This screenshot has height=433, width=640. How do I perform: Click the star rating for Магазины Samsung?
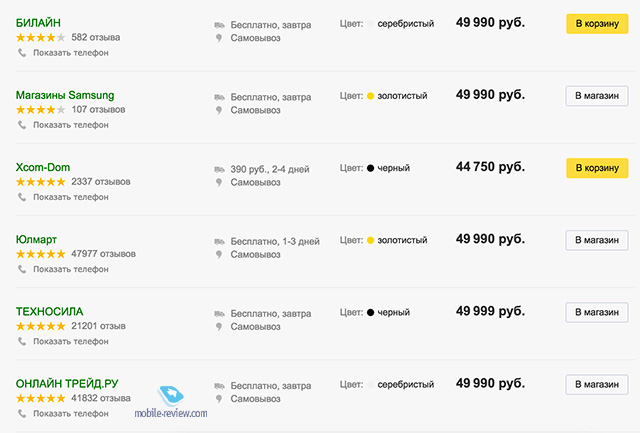click(x=40, y=109)
